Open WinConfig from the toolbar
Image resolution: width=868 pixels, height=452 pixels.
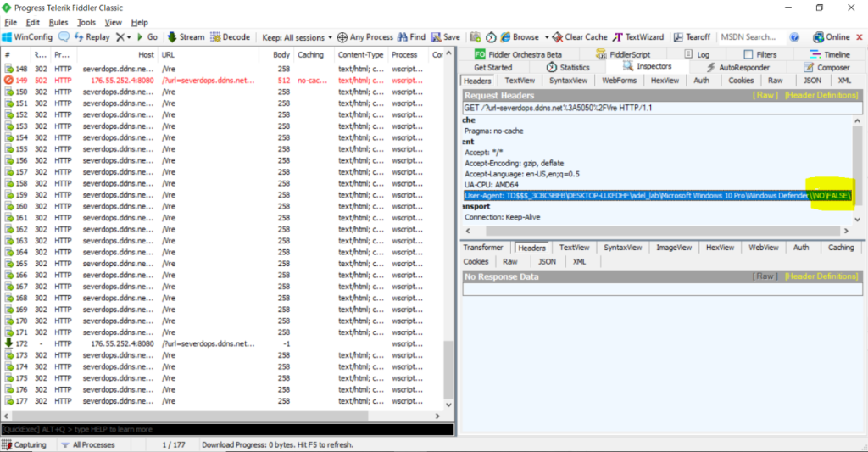tap(27, 37)
